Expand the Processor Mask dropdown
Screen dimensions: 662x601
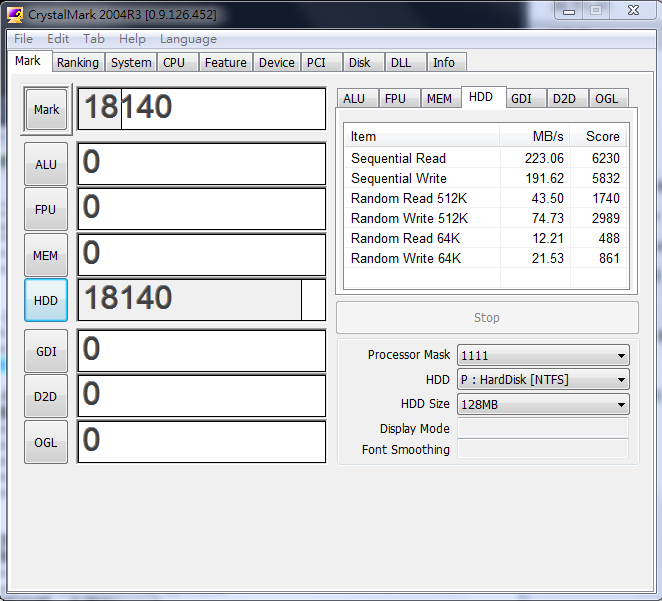pyautogui.click(x=543, y=355)
